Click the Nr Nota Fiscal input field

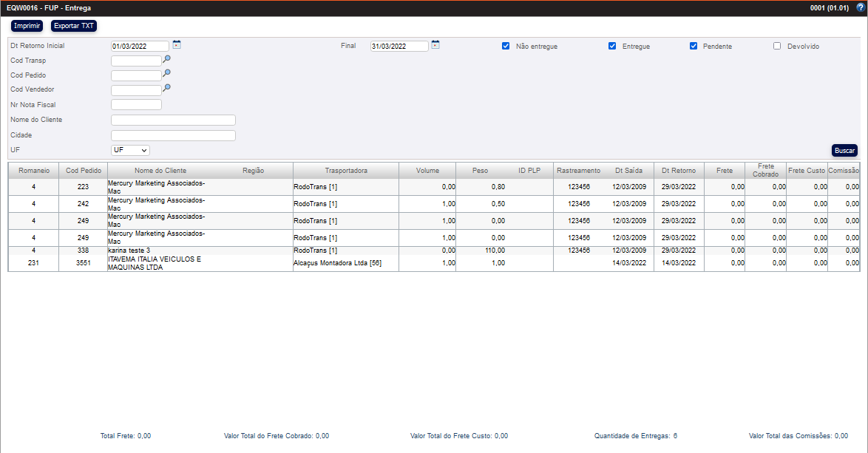coord(136,105)
